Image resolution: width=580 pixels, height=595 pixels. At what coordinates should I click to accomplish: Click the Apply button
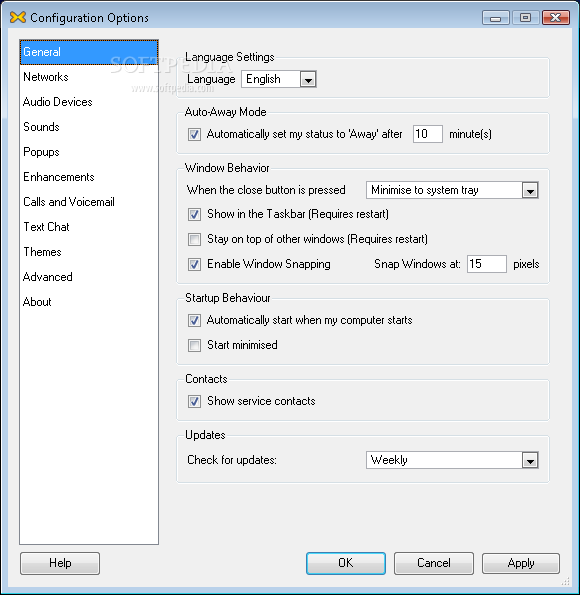pyautogui.click(x=521, y=563)
